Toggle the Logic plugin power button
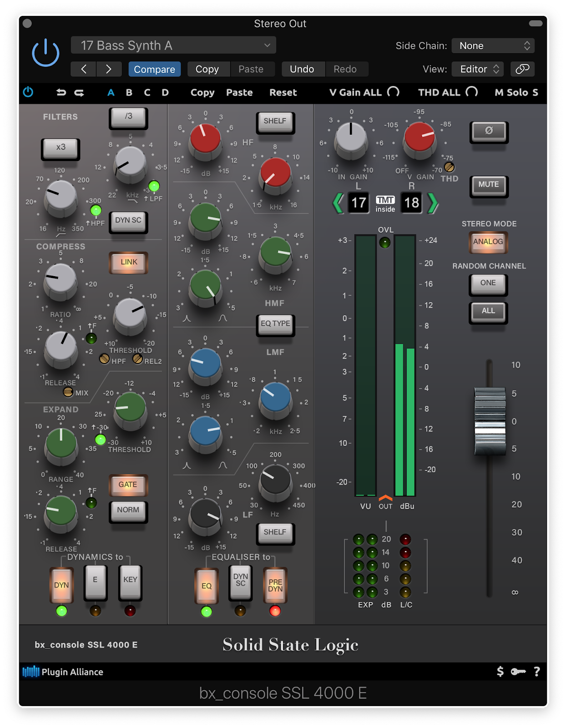 [45, 53]
